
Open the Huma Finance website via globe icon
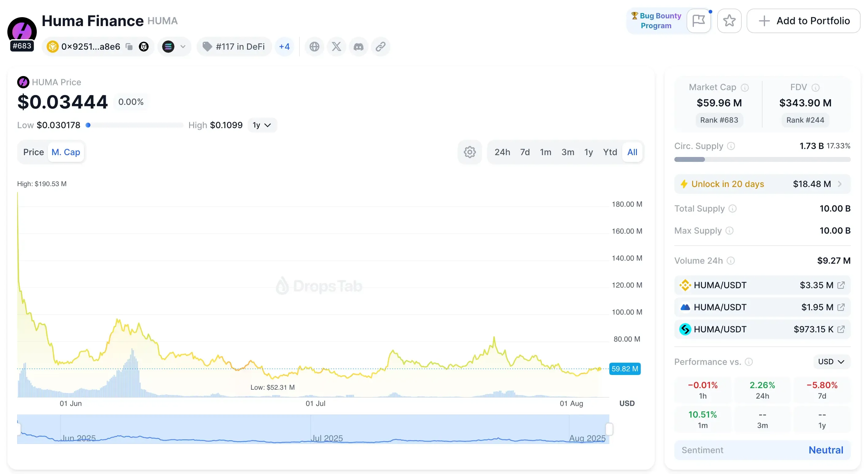(314, 47)
